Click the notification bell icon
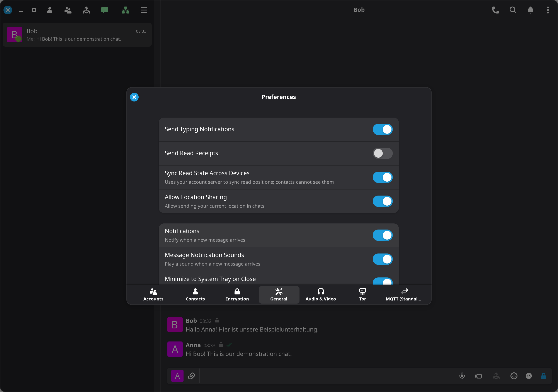Viewport: 558px width, 392px height. point(531,10)
